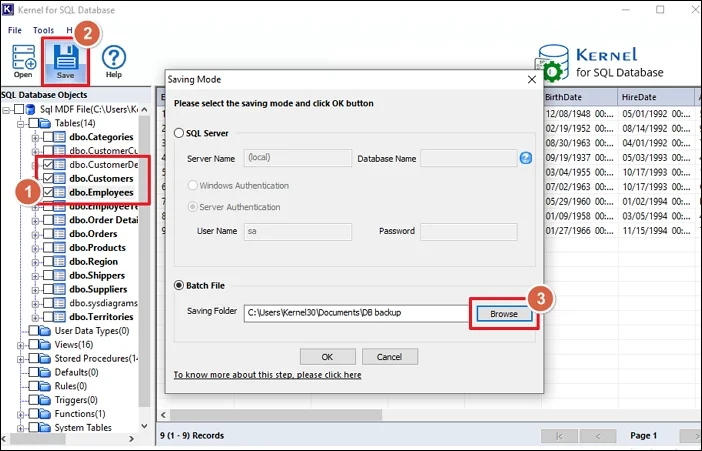Image resolution: width=702 pixels, height=451 pixels.
Task: Select the Sql MDF File database icon
Action: coord(29,108)
